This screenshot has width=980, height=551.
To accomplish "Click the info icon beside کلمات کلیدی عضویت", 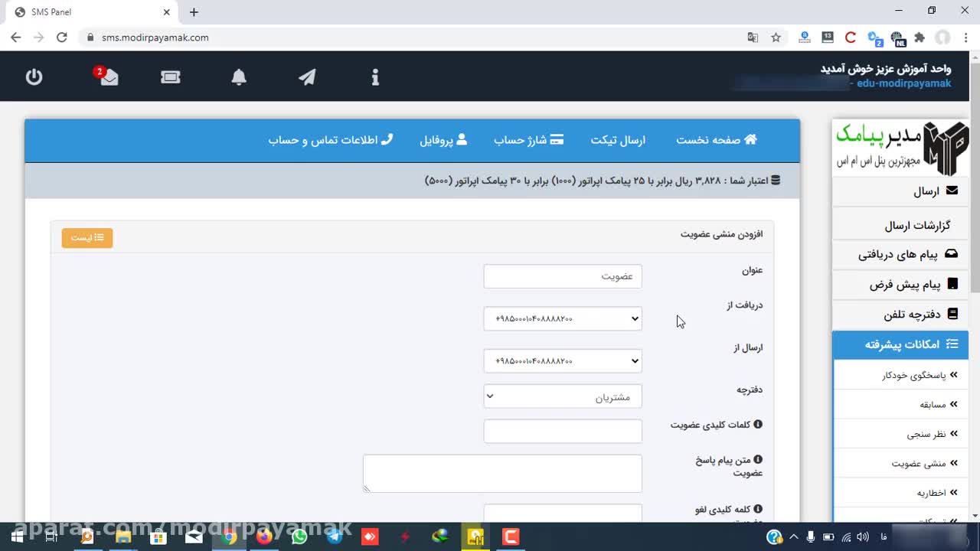I will [x=758, y=424].
